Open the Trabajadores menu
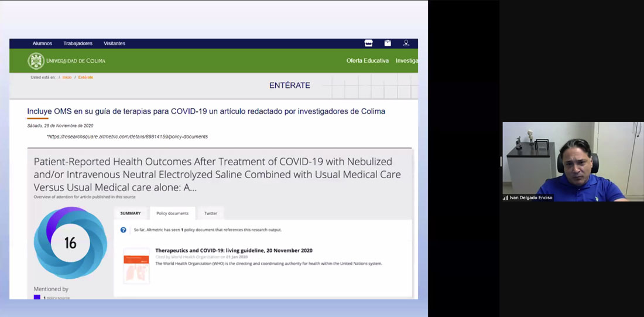Viewport: 644px width, 317px height. tap(78, 43)
